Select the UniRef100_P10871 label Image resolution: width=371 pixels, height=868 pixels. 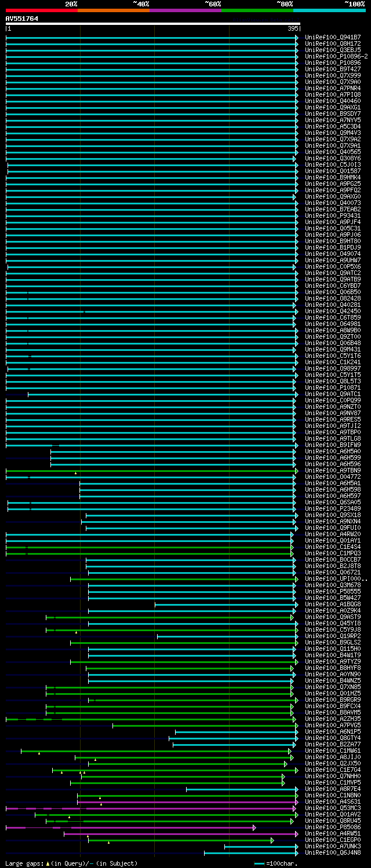[333, 387]
